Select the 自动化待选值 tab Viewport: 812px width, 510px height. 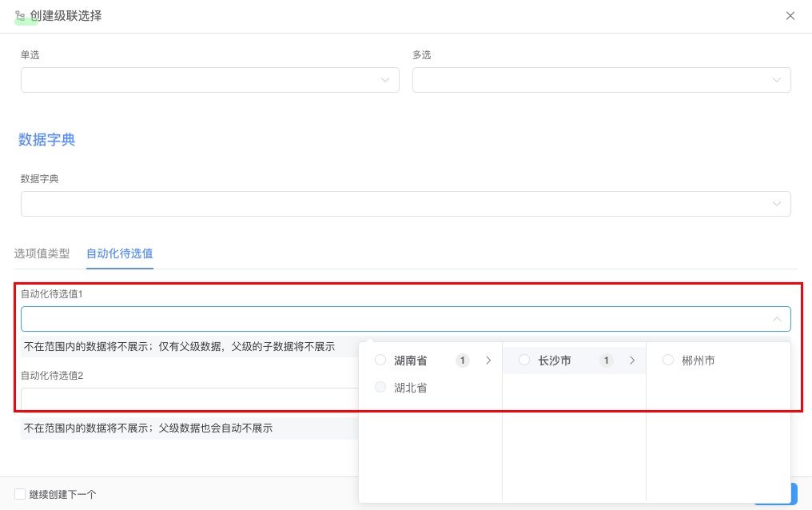point(120,253)
